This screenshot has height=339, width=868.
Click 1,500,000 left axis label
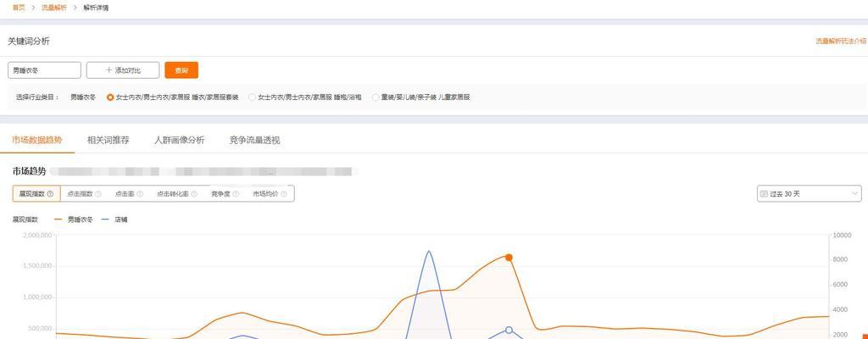[37, 266]
